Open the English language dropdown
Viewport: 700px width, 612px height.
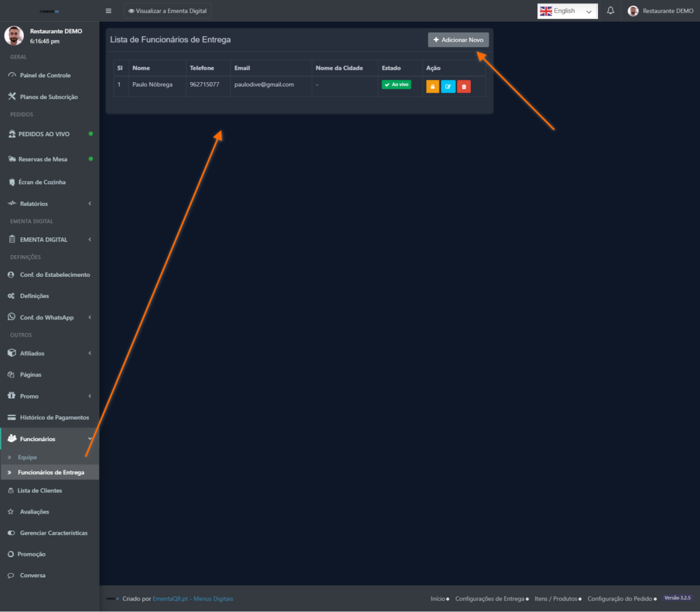pos(567,11)
